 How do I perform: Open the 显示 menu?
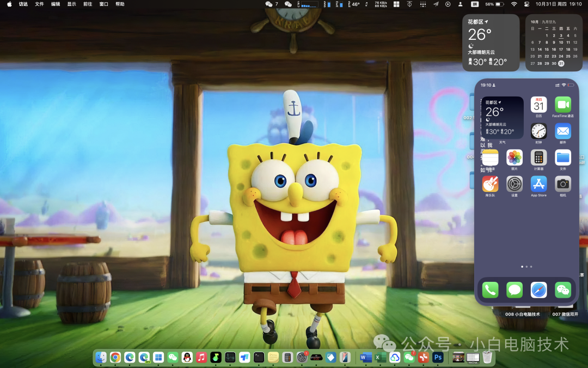point(72,4)
